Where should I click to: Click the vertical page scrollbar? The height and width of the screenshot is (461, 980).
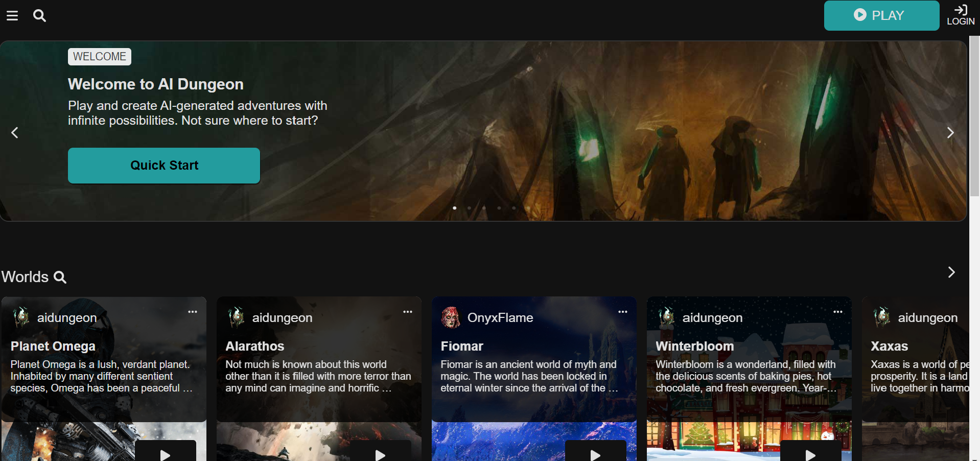(974, 118)
